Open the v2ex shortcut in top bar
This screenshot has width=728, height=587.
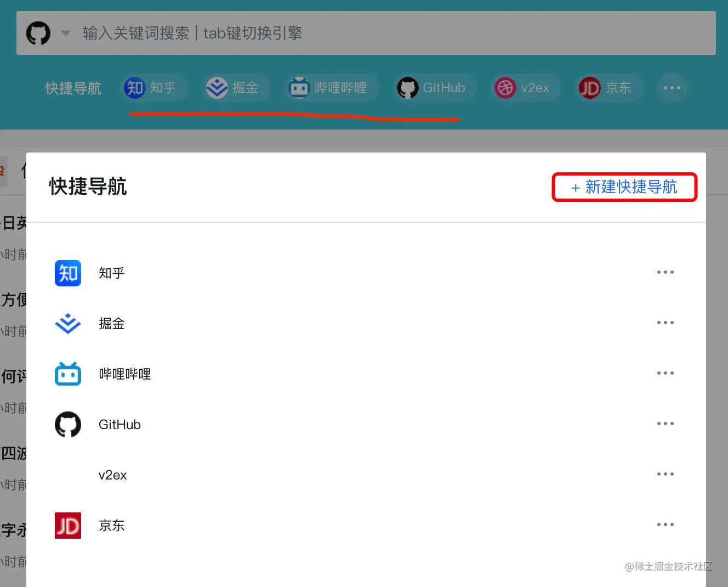(526, 88)
